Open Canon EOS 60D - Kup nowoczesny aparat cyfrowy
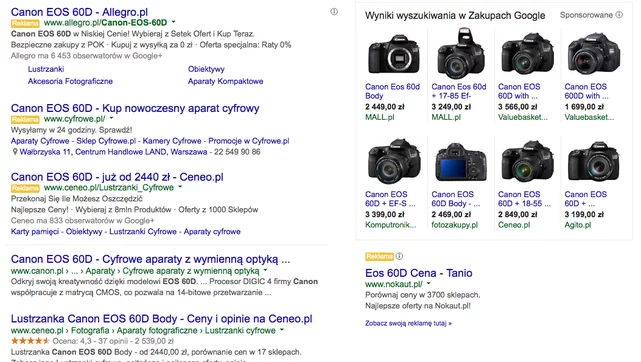The height and width of the screenshot is (362, 641). [135, 108]
